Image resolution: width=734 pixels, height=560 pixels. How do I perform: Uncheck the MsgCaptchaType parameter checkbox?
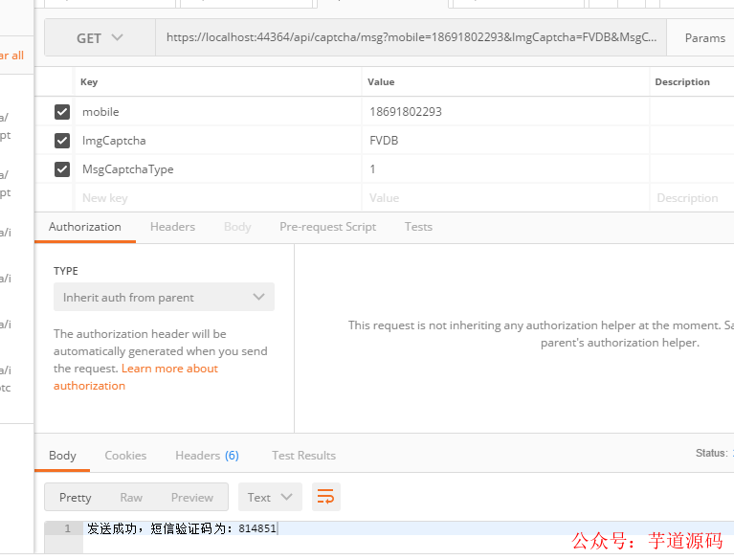point(62,169)
